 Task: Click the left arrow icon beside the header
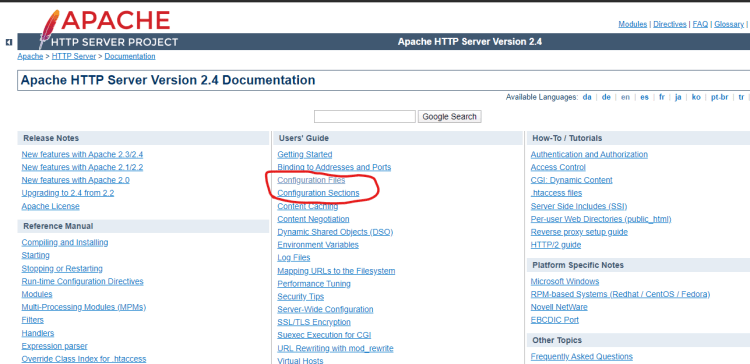9,43
